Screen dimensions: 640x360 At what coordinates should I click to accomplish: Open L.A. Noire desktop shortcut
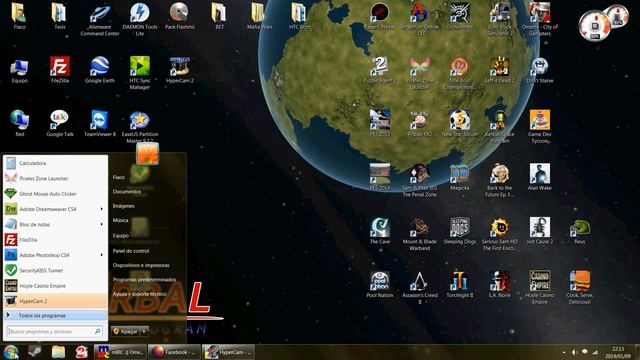point(500,284)
